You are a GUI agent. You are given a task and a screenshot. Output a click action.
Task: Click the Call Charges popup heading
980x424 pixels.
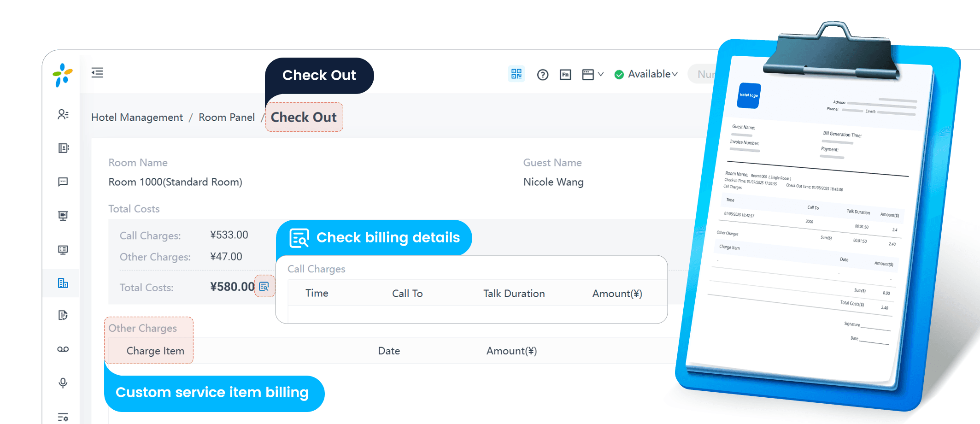coord(317,269)
